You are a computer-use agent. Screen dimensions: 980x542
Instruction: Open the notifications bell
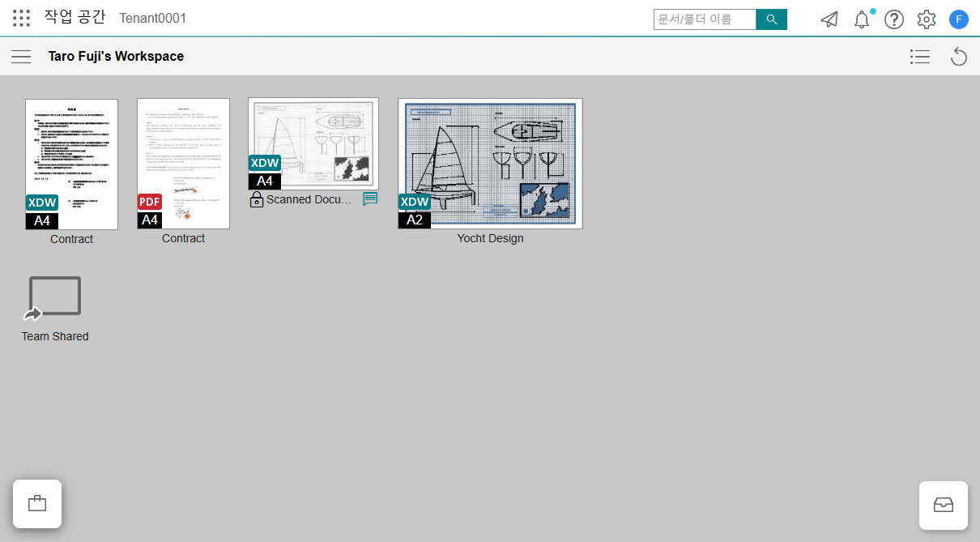[x=862, y=19]
